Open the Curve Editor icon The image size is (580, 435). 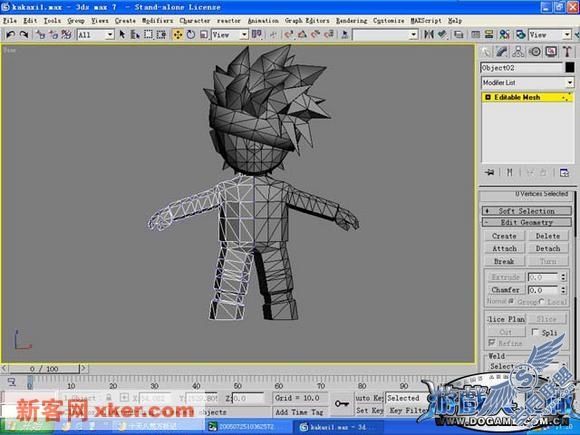pos(476,35)
